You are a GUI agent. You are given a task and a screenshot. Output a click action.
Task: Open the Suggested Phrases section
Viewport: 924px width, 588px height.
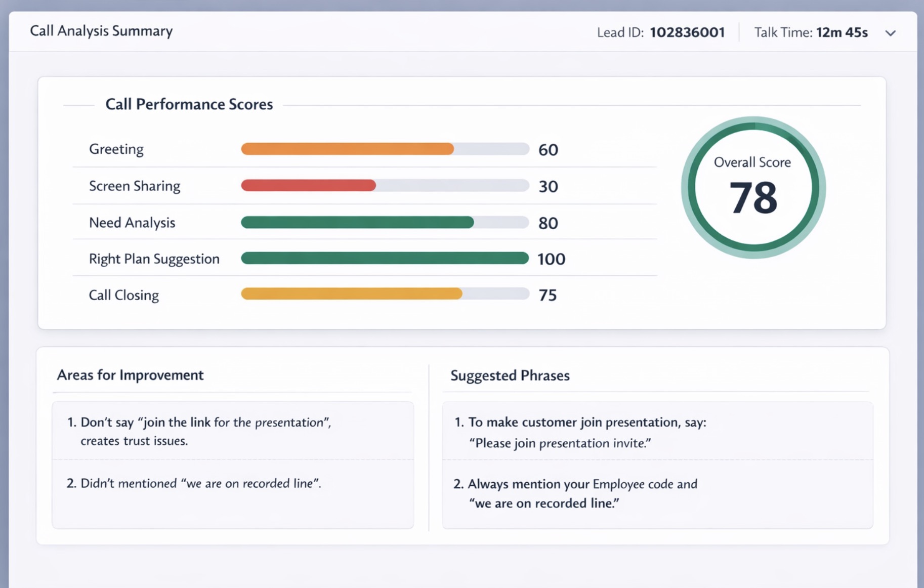click(509, 375)
